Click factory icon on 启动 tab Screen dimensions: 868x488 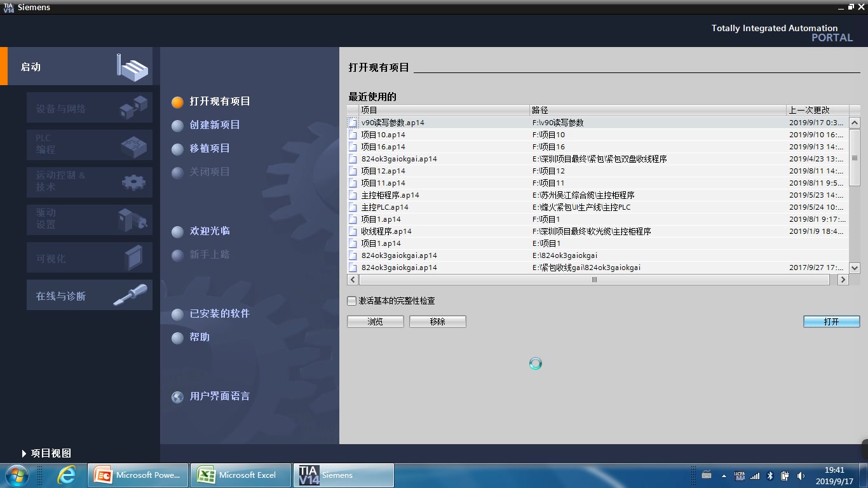point(132,66)
